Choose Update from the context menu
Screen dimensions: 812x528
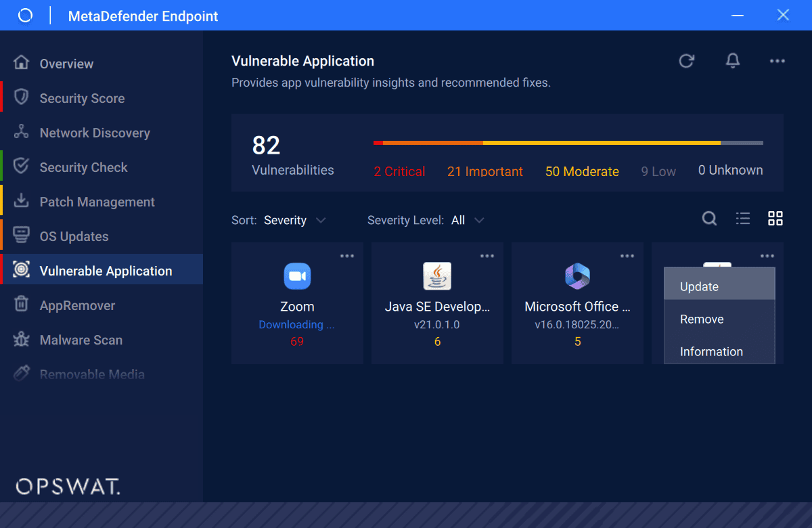[x=719, y=284]
